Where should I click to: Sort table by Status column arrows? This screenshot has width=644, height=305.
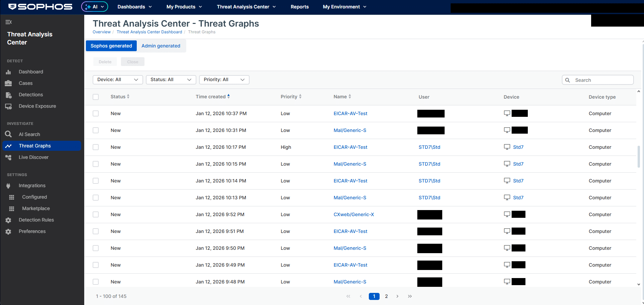(128, 97)
